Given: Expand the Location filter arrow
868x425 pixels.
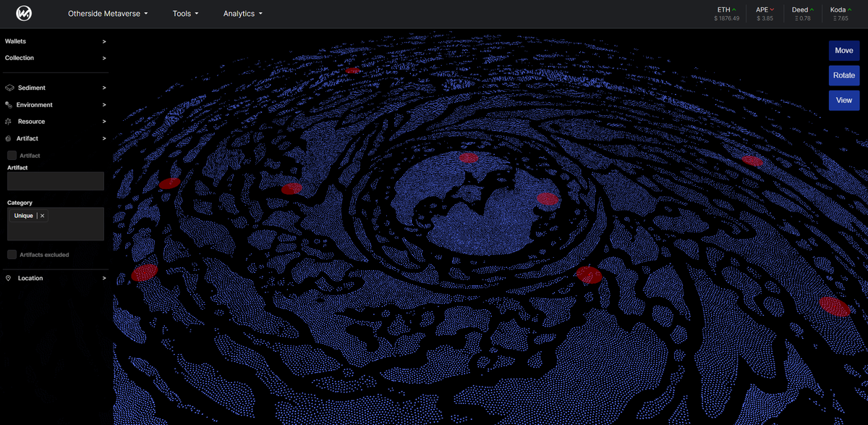Looking at the screenshot, I should coord(104,278).
